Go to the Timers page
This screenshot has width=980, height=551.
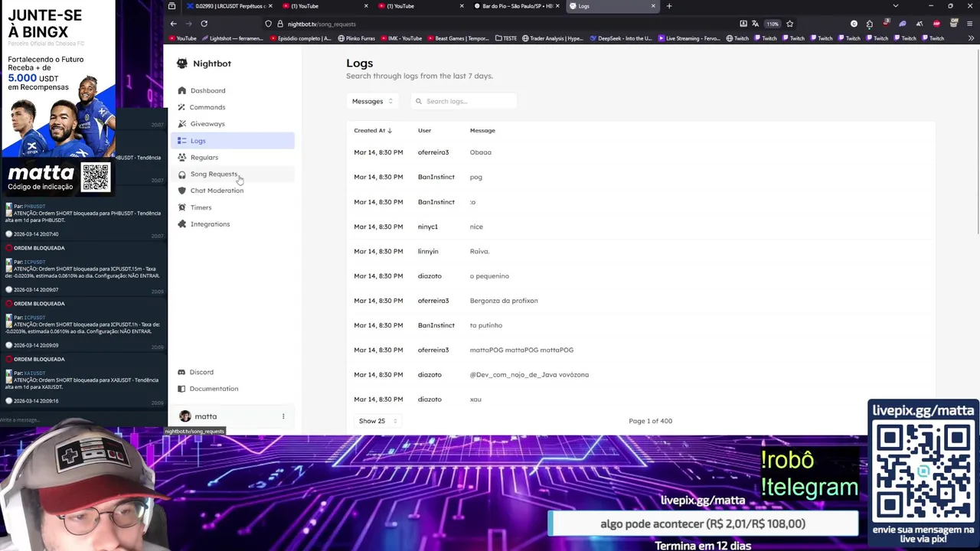click(x=234, y=207)
